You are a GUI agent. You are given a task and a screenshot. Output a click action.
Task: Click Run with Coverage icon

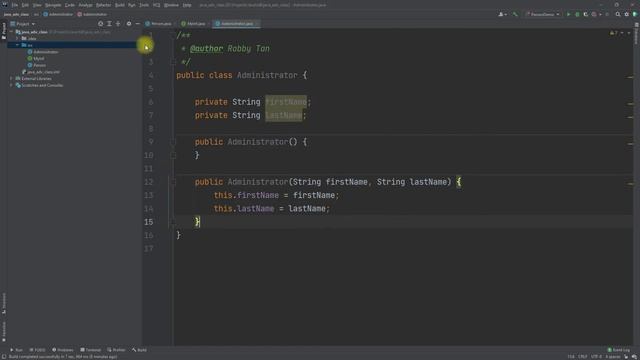(x=585, y=14)
